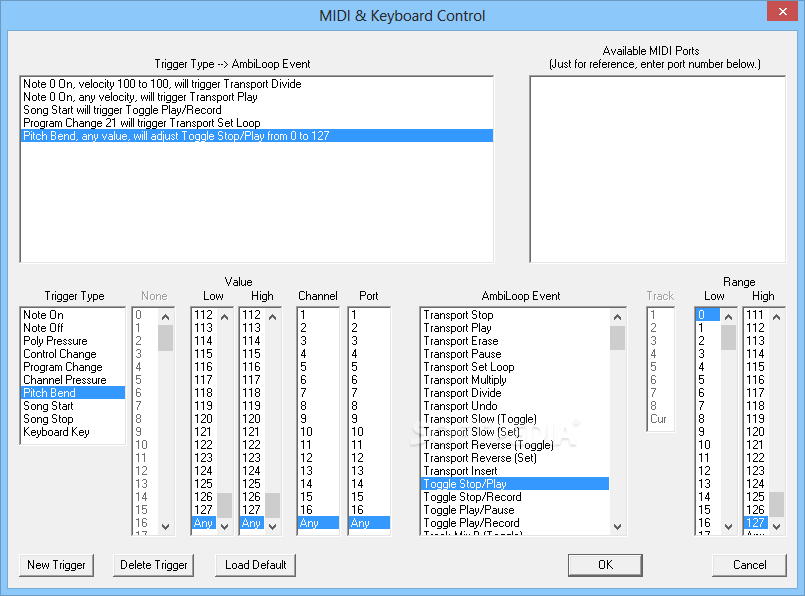
Task: Choose Song Start trigger type
Action: coord(73,406)
